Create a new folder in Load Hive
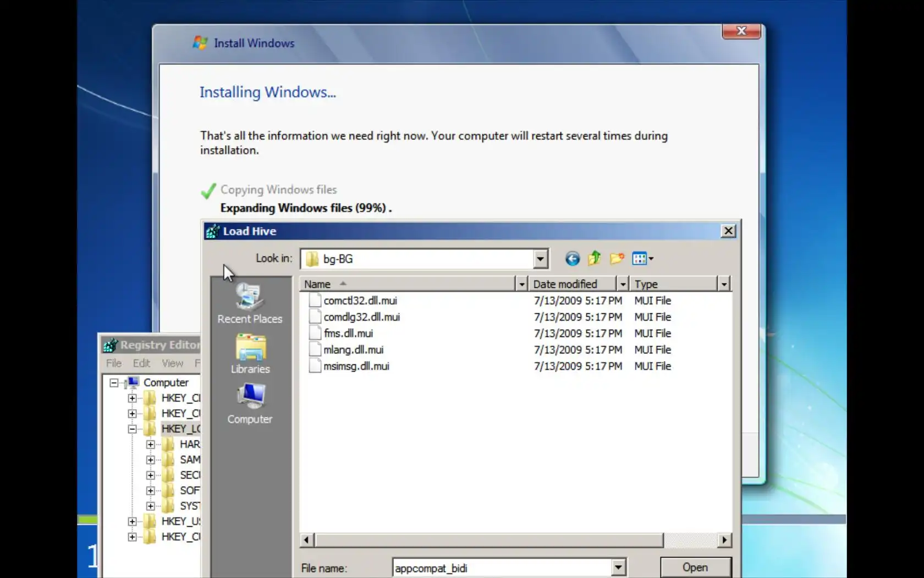 617,259
